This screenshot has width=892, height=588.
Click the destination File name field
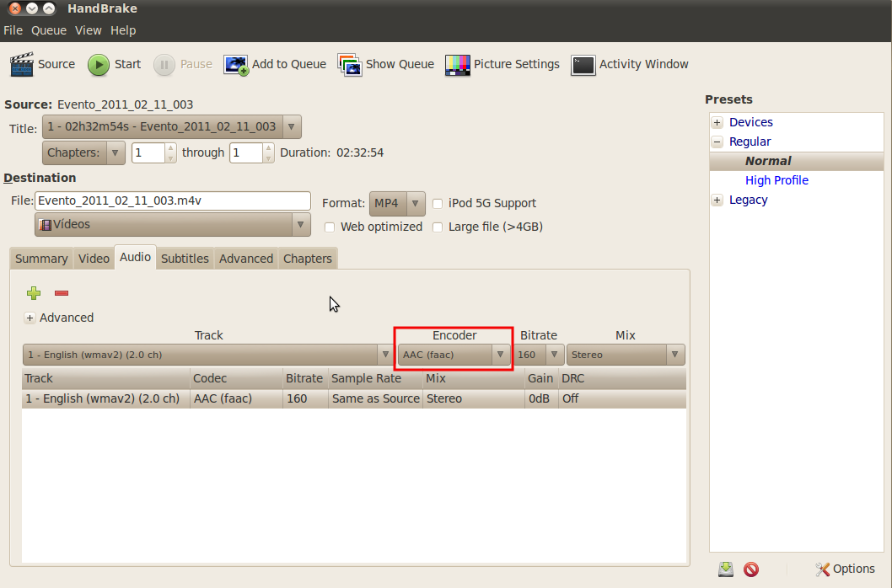172,200
